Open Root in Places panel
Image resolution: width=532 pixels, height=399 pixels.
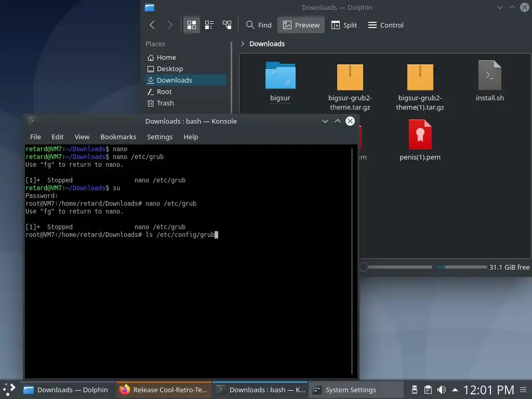[186, 91]
